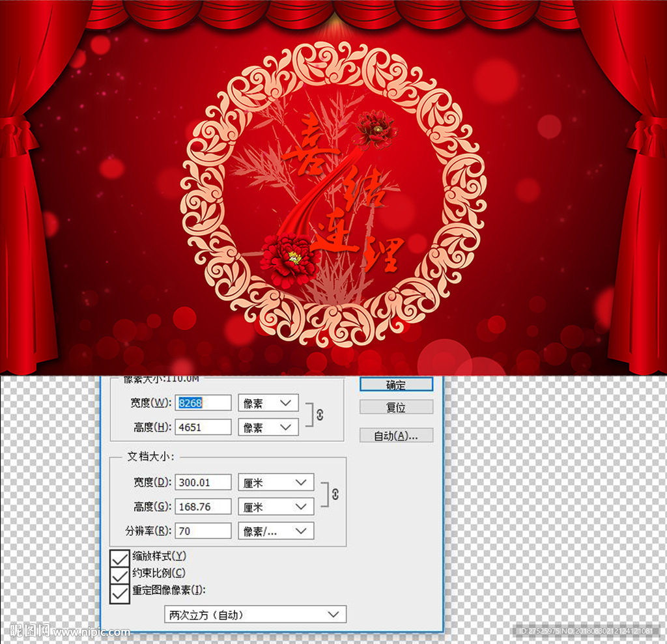The image size is (667, 644).
Task: Click the document height field showing 168.76
Action: tap(203, 506)
